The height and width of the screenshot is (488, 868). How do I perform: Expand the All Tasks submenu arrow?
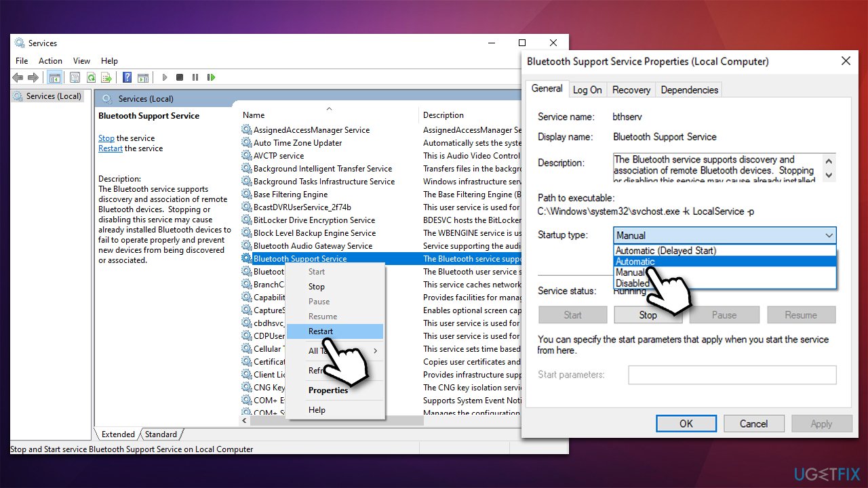click(375, 351)
